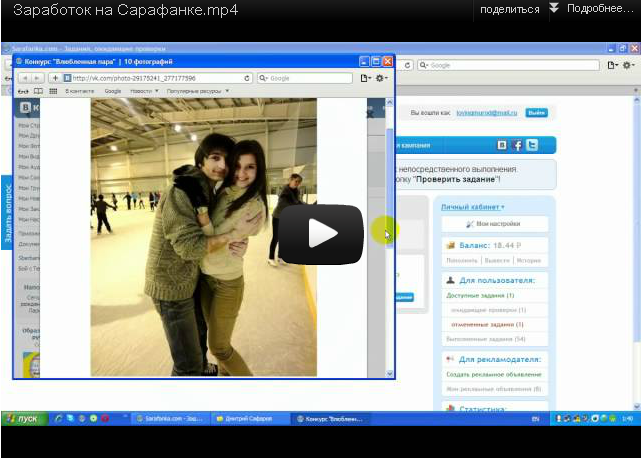
Task: Open Мои рекламные объявления (6)
Action: pyautogui.click(x=493, y=389)
